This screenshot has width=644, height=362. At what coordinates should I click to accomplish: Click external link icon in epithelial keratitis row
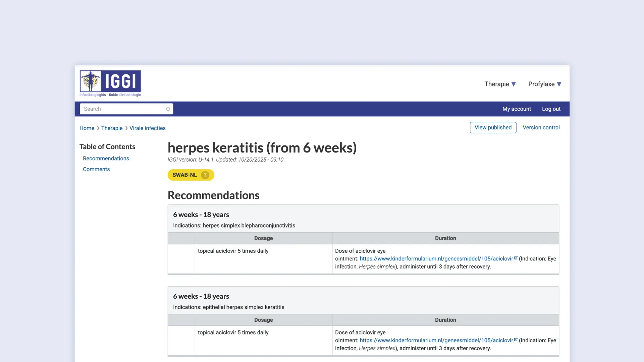point(516,340)
